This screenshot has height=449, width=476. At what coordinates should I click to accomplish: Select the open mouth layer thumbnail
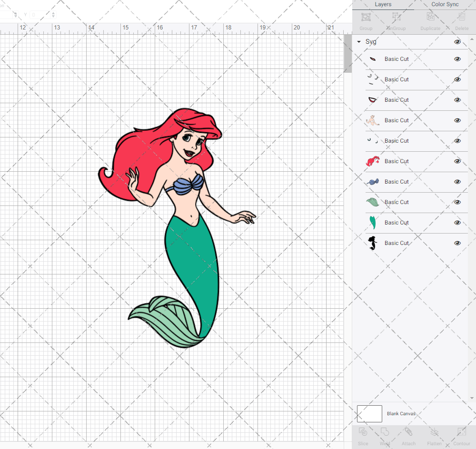pyautogui.click(x=373, y=100)
